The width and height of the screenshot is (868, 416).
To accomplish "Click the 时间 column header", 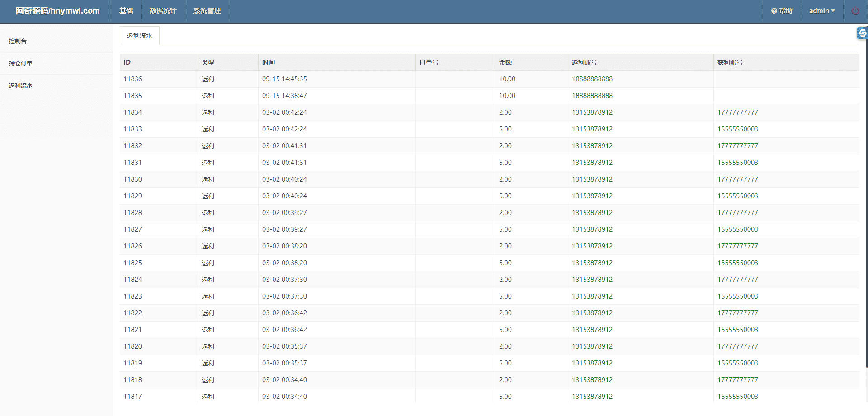I will tap(269, 62).
